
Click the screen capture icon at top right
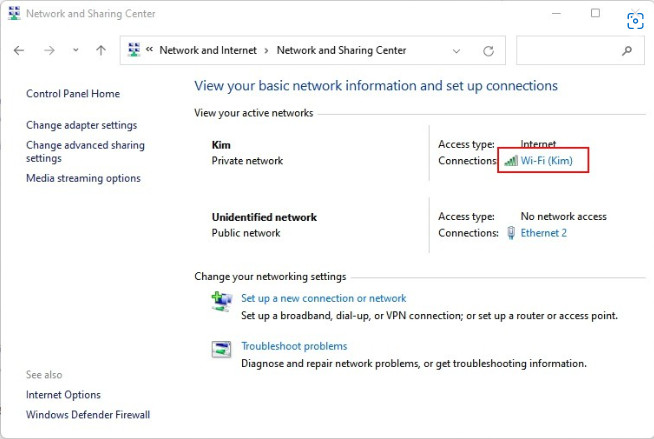click(635, 21)
